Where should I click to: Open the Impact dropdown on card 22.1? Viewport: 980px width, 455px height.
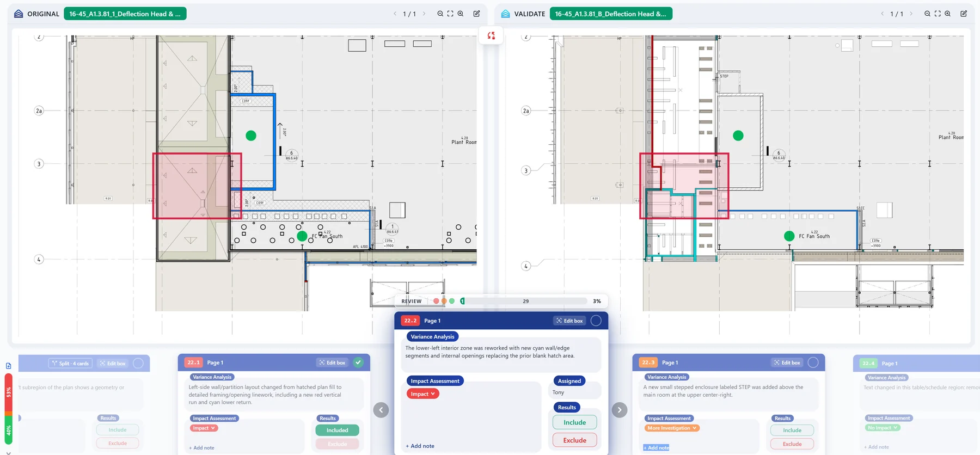[204, 428]
